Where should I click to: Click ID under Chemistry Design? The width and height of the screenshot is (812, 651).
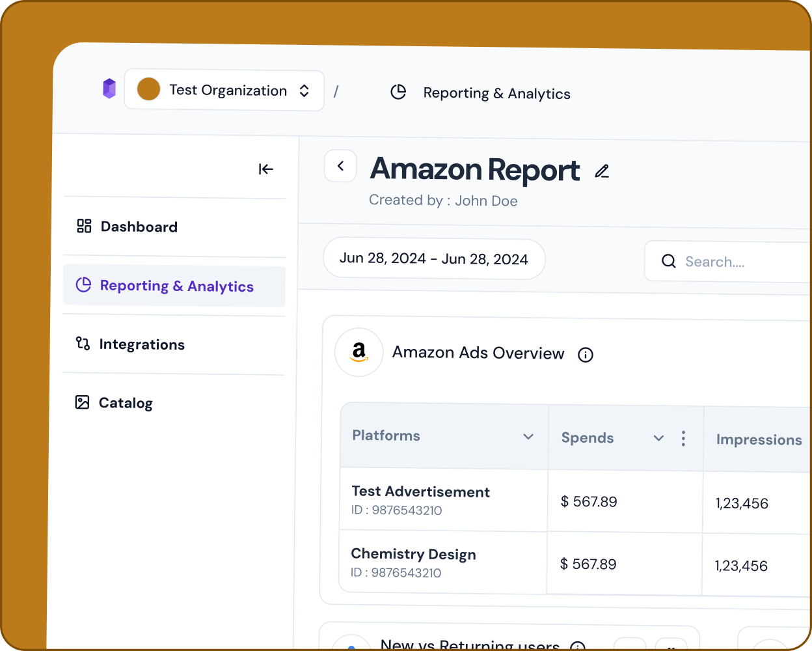coord(396,573)
